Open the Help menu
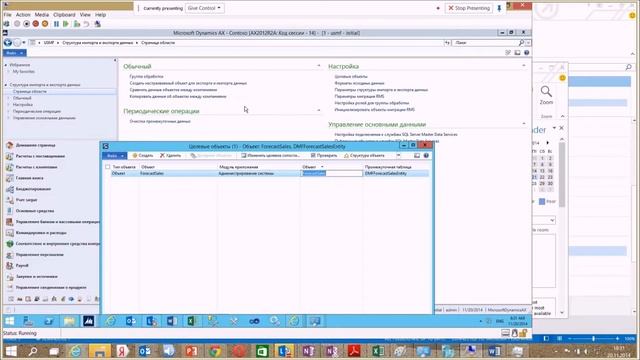 click(100, 15)
